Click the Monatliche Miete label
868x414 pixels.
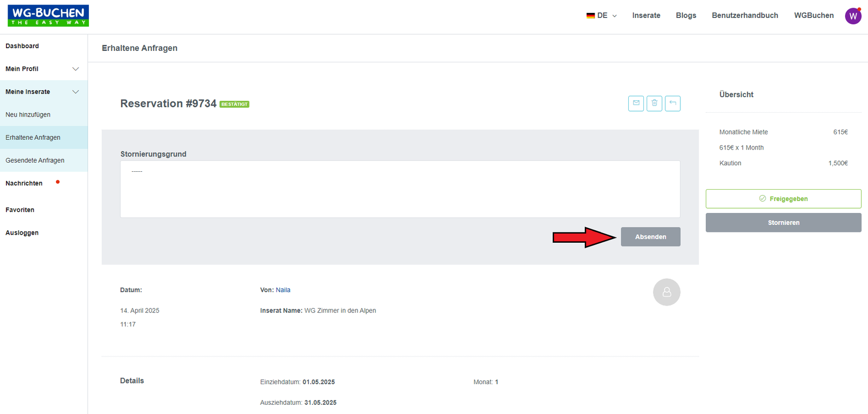tap(743, 132)
